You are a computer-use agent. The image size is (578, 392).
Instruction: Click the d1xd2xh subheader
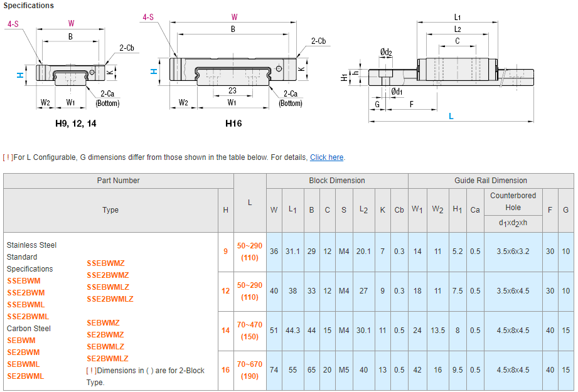(x=513, y=223)
